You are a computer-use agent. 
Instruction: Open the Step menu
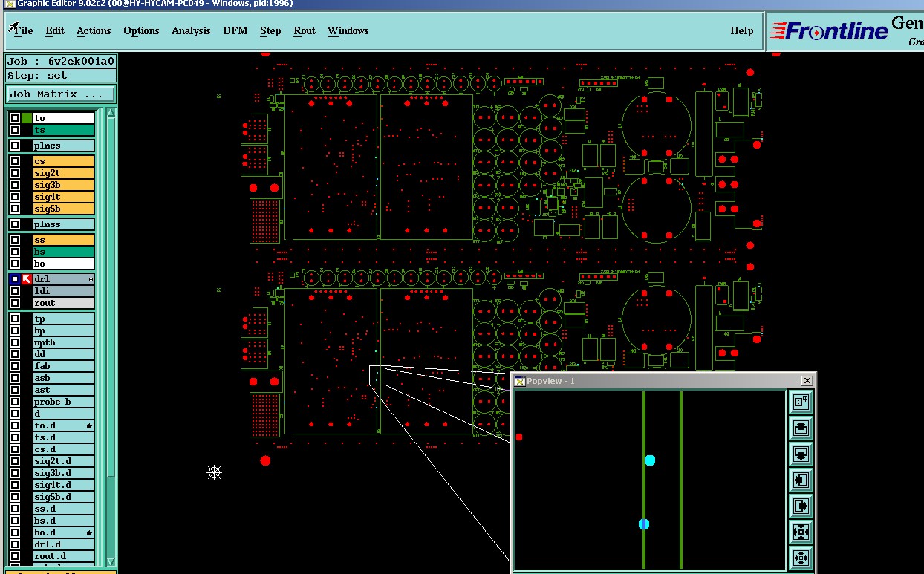[270, 30]
